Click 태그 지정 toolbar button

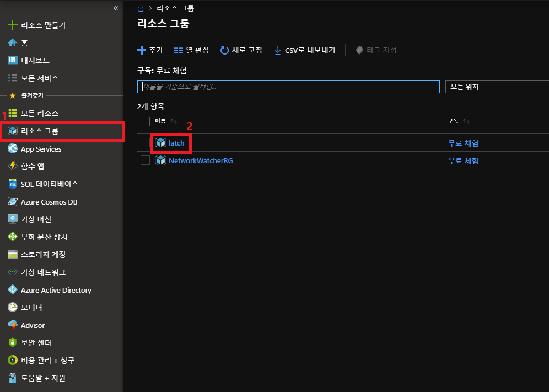tap(376, 50)
